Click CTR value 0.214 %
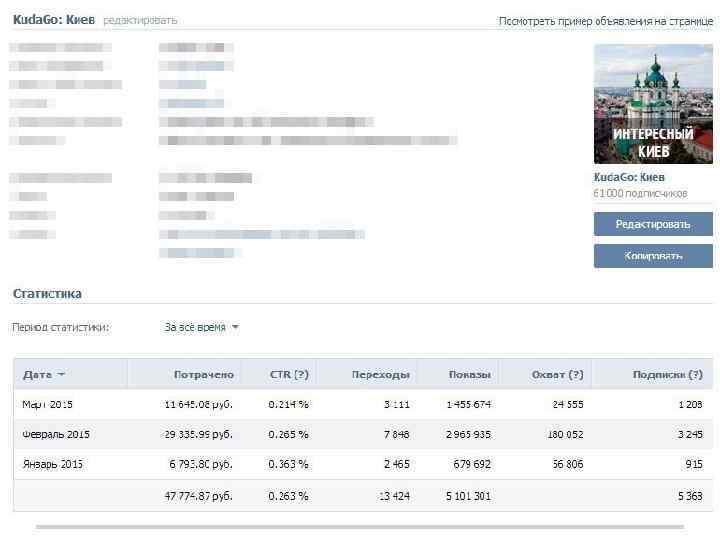This screenshot has height=540, width=720. pos(288,405)
